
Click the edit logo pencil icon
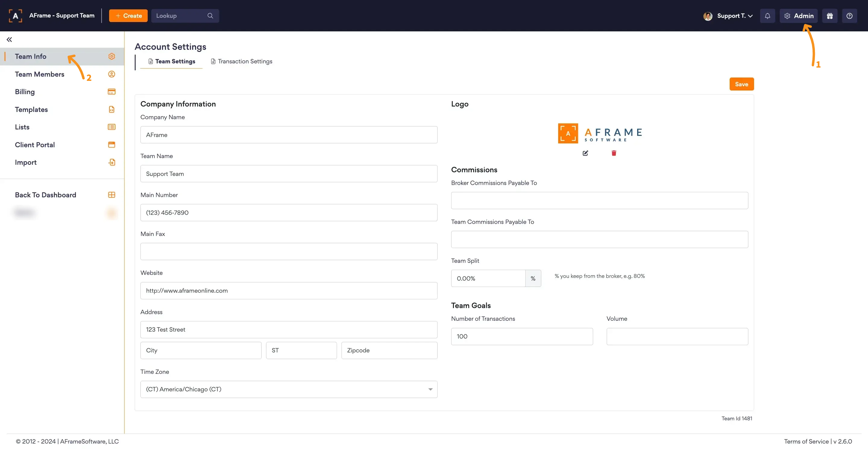pos(585,153)
